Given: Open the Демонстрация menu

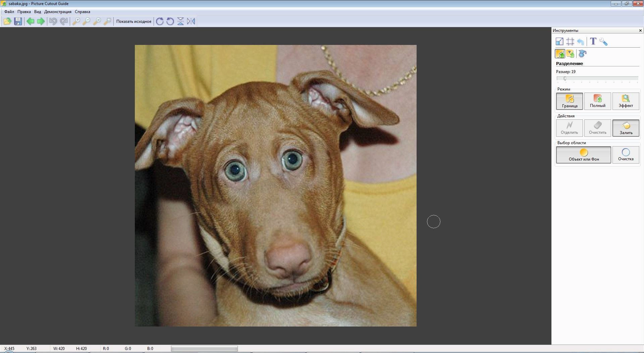Looking at the screenshot, I should pos(58,12).
